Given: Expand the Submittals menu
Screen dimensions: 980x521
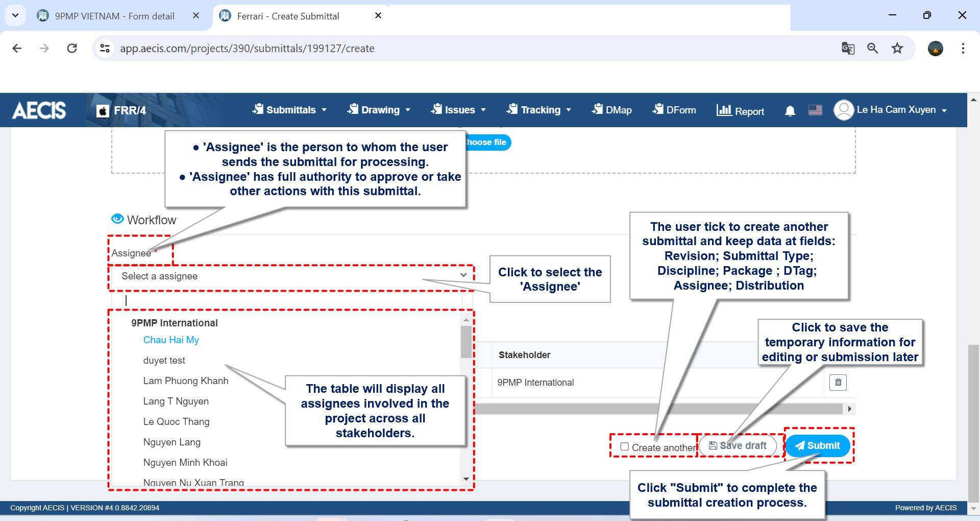Looking at the screenshot, I should tap(289, 110).
